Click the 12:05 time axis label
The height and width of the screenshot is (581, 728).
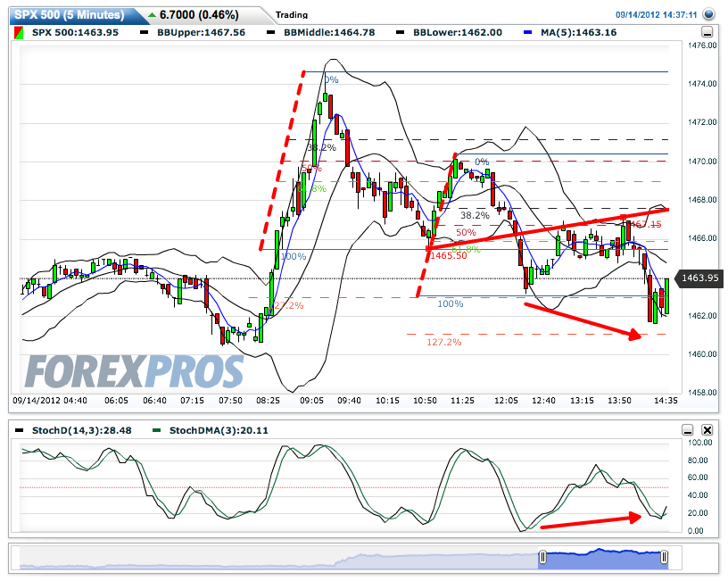506,401
